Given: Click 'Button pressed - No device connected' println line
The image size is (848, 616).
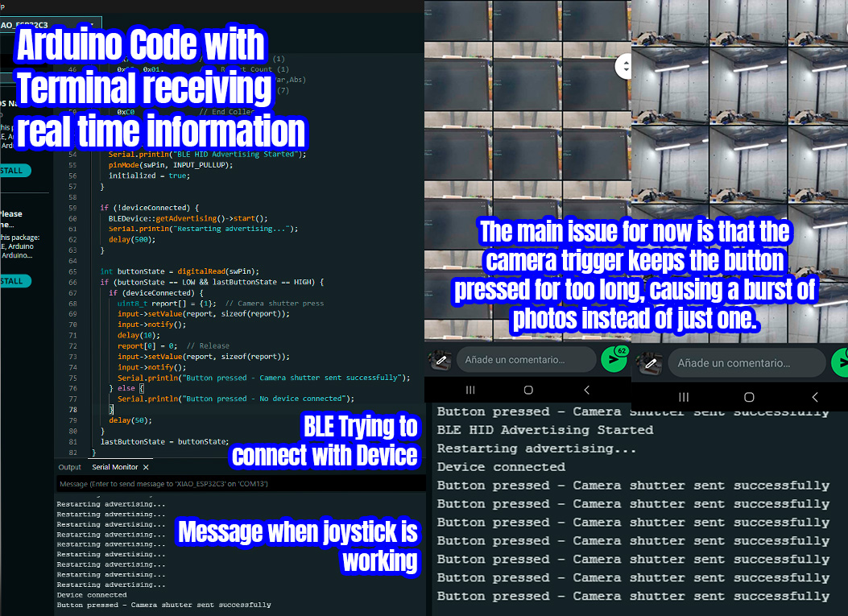Looking at the screenshot, I should (236, 399).
